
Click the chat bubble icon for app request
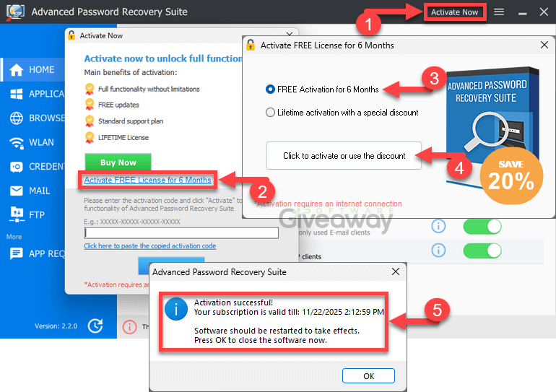tap(17, 253)
